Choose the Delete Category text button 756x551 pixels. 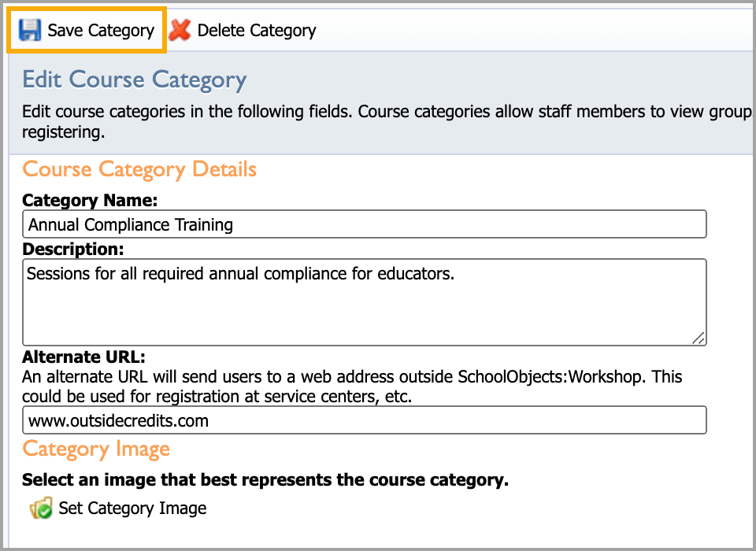coord(257,31)
